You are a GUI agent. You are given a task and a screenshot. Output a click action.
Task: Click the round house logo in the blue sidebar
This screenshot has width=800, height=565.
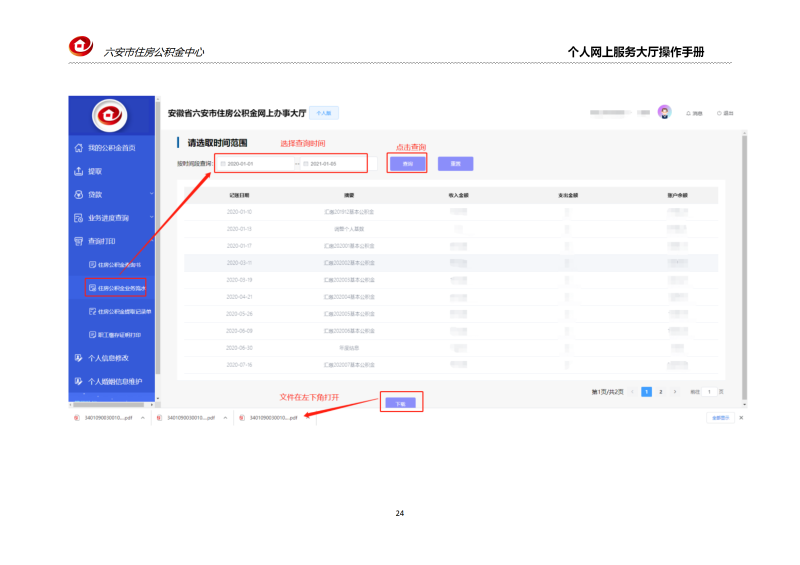[109, 115]
